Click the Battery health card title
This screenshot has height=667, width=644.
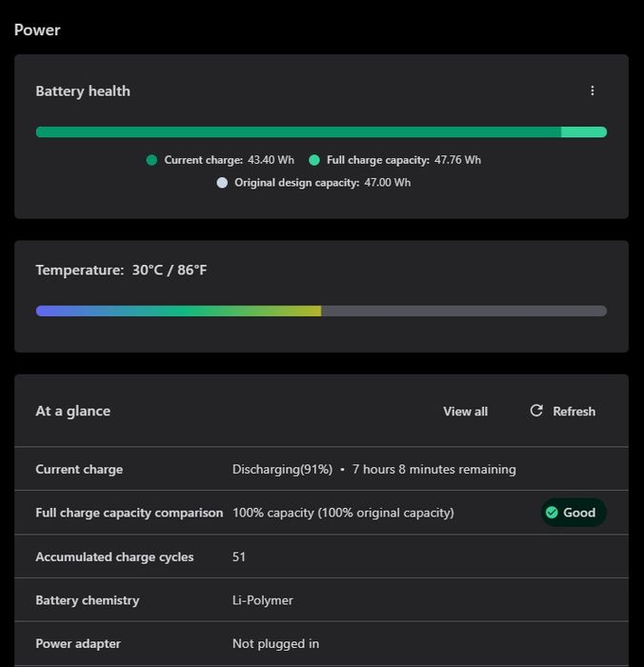click(x=83, y=91)
